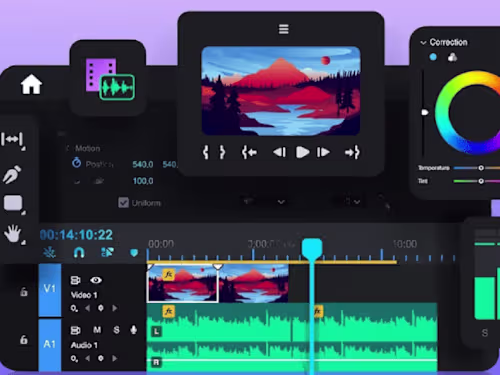Click the Go to Out point icon
The height and width of the screenshot is (375, 500).
(352, 152)
